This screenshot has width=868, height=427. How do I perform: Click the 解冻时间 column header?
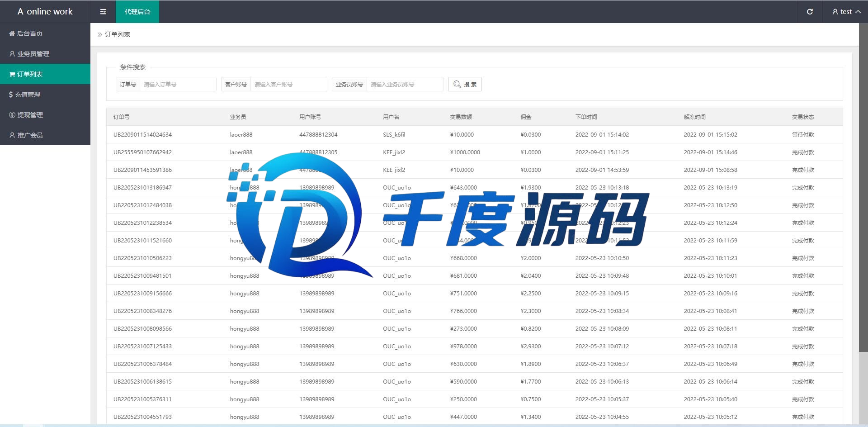[x=695, y=117]
